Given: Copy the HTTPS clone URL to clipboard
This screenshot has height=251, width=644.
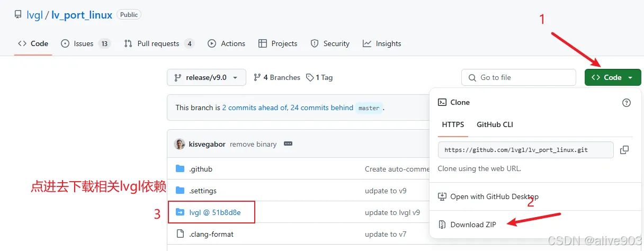Looking at the screenshot, I should pyautogui.click(x=624, y=150).
